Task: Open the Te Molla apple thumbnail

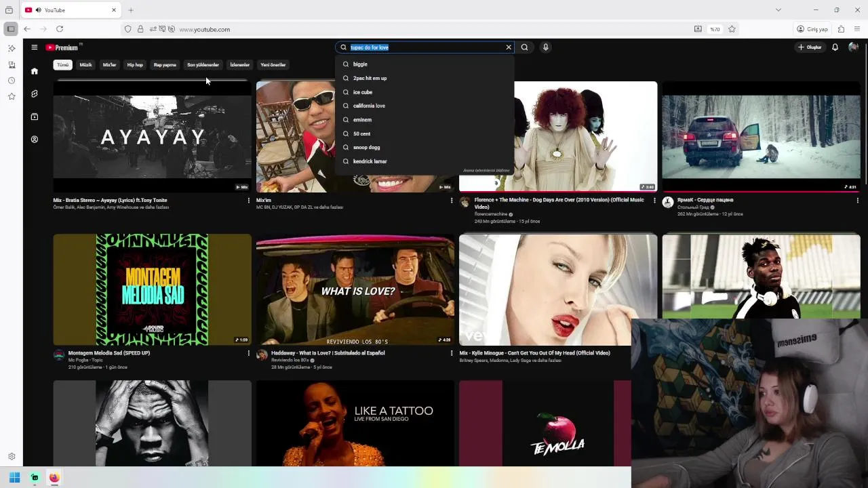Action: click(x=545, y=424)
